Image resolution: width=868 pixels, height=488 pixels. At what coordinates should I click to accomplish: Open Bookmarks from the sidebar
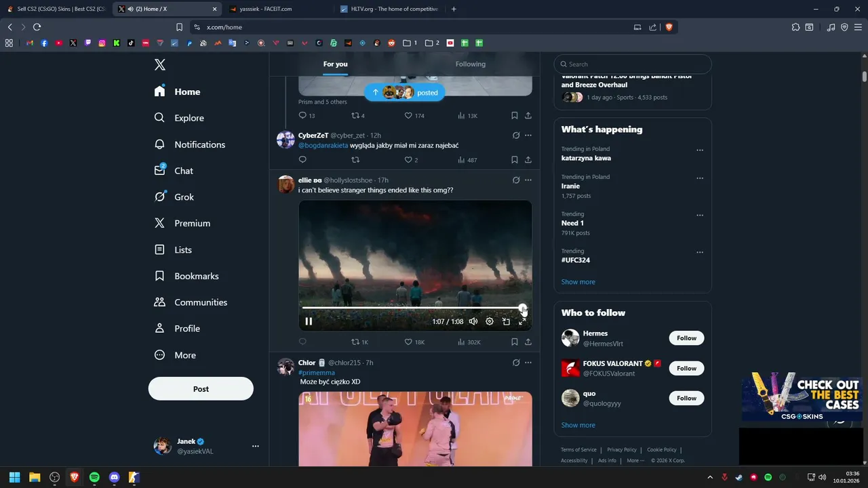[x=186, y=276]
